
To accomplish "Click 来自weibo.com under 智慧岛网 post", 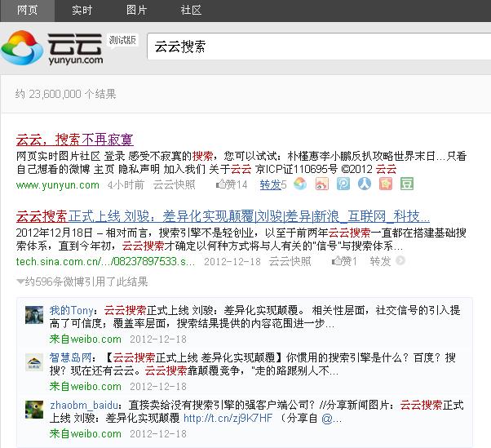I will pos(85,386).
